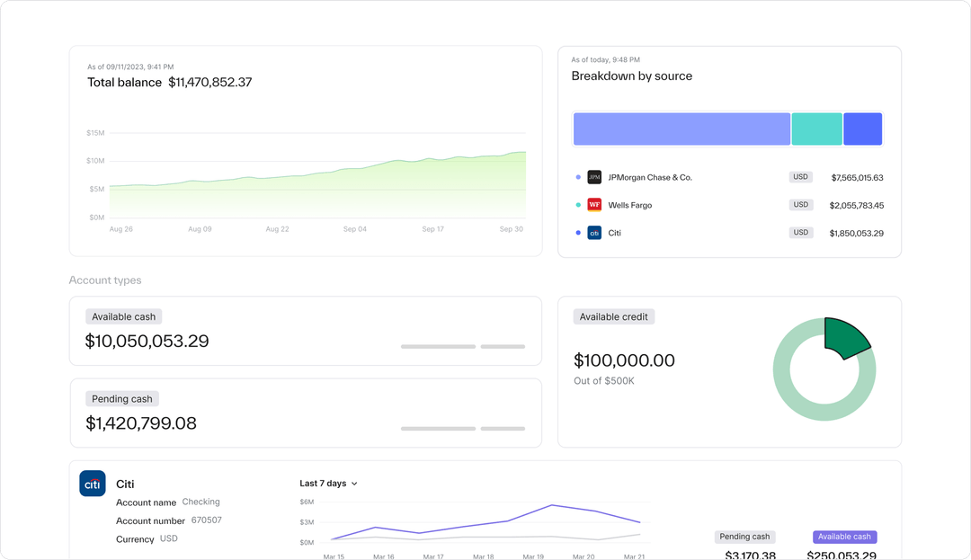
Task: Click the Total balance amount
Action: [x=210, y=82]
